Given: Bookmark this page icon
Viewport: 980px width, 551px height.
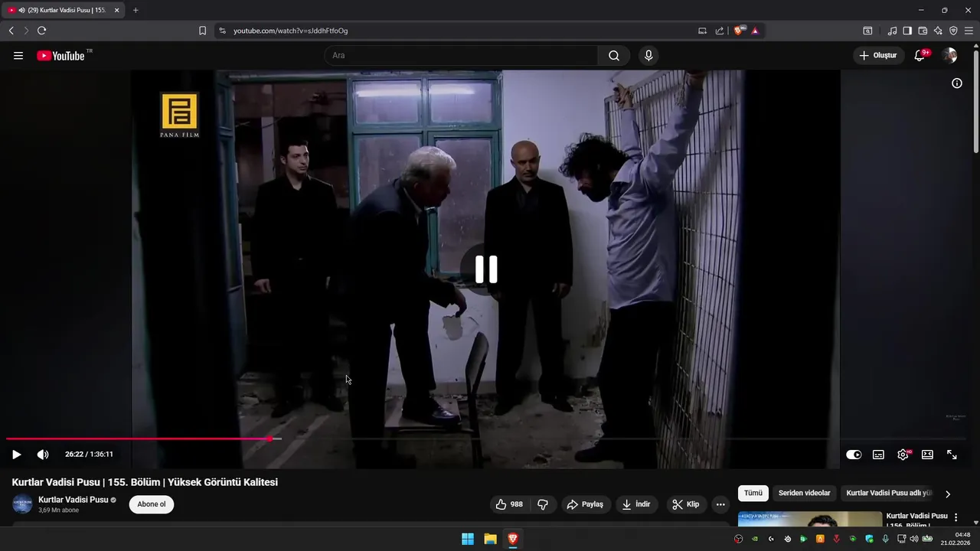Looking at the screenshot, I should pyautogui.click(x=202, y=31).
